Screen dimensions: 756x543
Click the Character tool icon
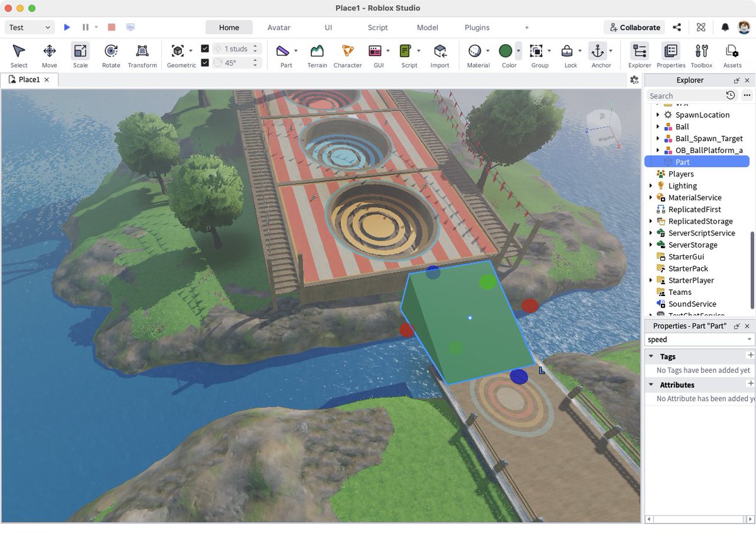347,51
